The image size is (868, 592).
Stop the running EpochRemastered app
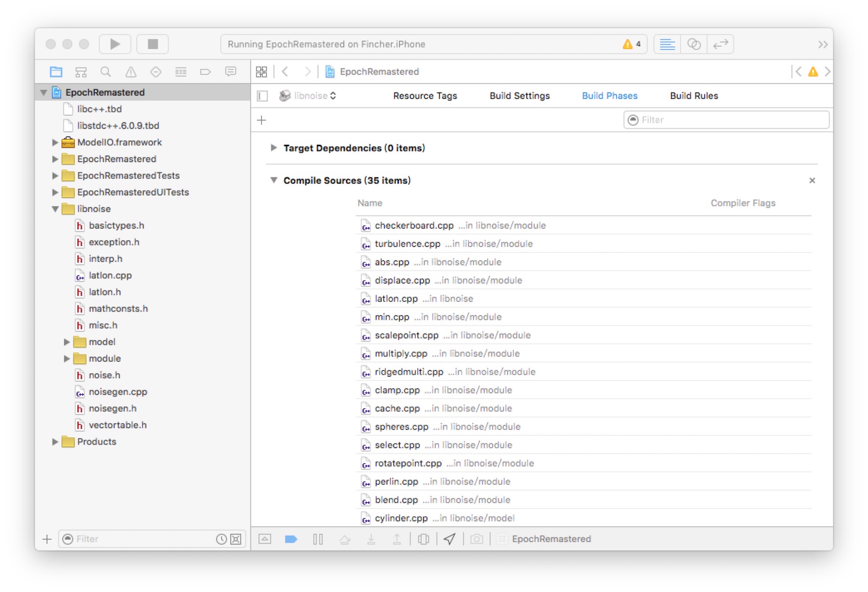coord(152,44)
